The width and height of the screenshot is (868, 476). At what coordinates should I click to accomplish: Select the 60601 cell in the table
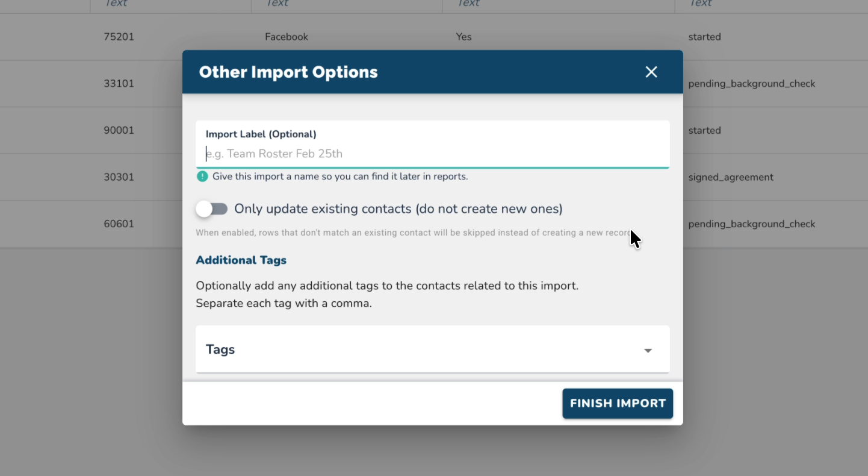[119, 224]
